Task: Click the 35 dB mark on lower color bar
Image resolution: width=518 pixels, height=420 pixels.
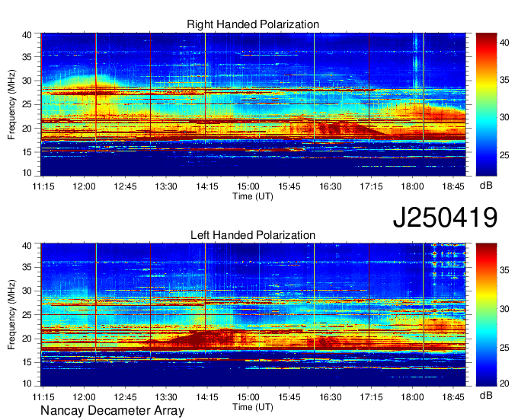Action: click(504, 271)
